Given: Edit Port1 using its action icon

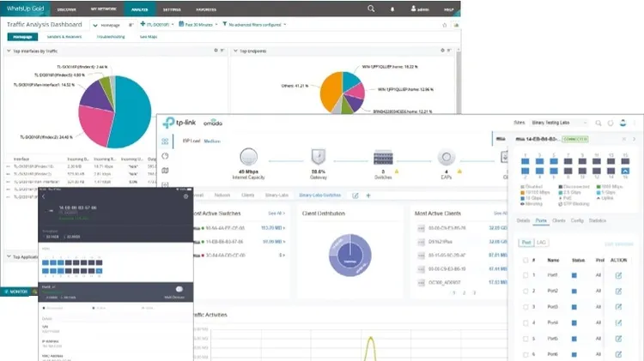Looking at the screenshot, I should click(x=618, y=275).
